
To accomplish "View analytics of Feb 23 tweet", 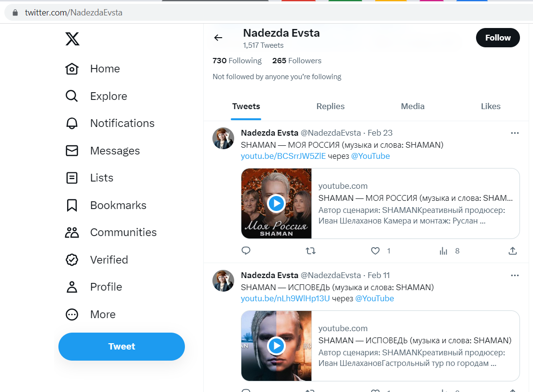I will pyautogui.click(x=443, y=251).
